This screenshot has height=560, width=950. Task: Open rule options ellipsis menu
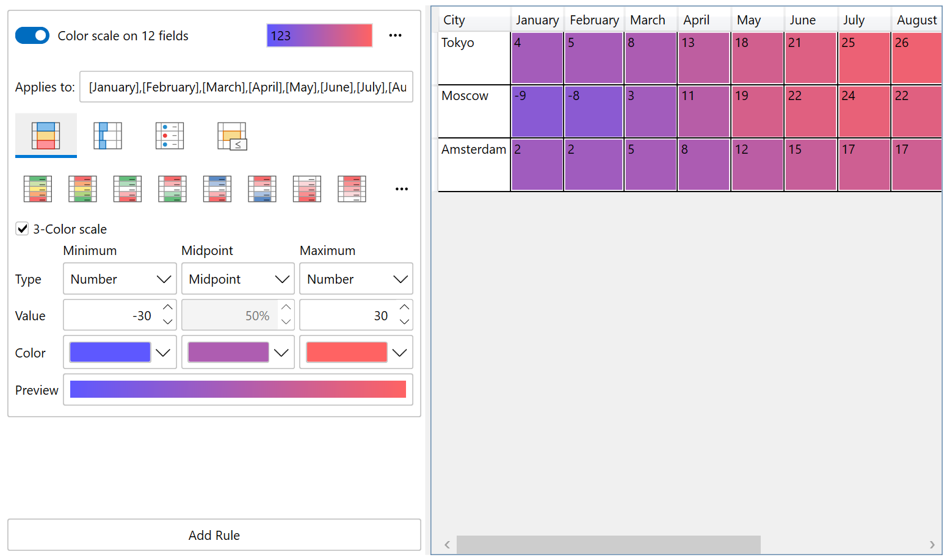pyautogui.click(x=396, y=35)
